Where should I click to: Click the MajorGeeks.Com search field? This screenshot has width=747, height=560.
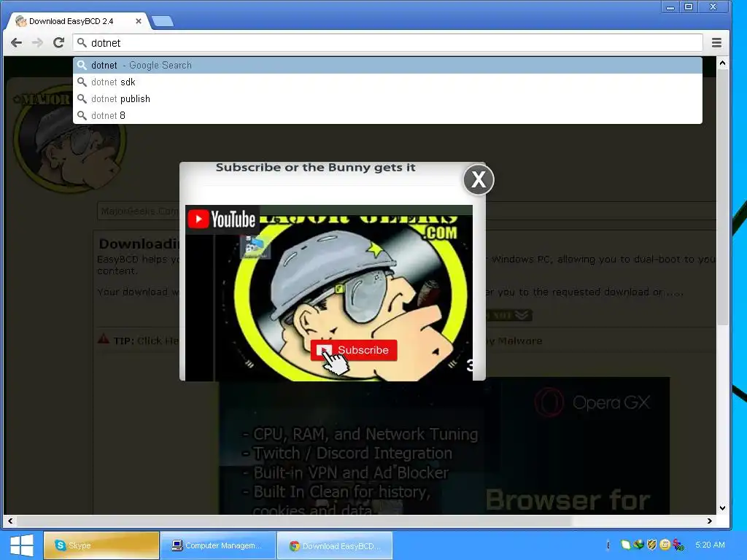tap(406, 211)
